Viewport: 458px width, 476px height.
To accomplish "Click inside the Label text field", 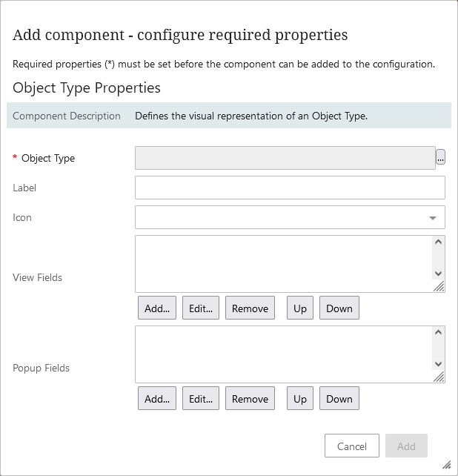I will tap(290, 188).
